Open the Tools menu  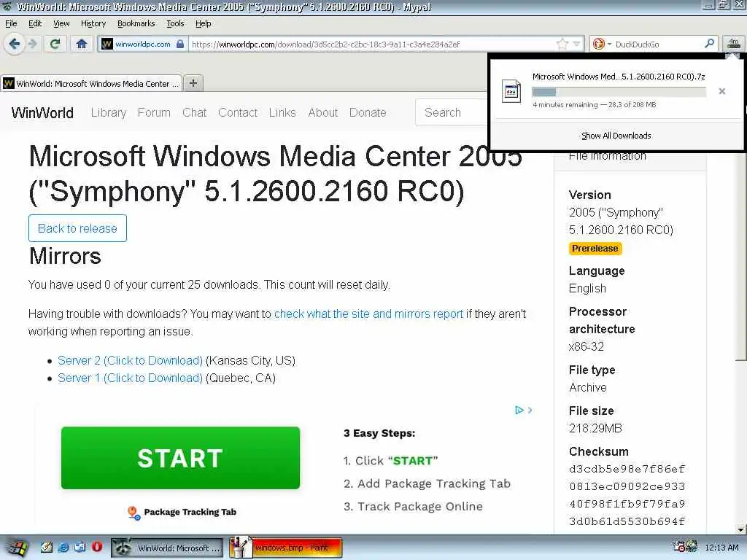[x=175, y=23]
